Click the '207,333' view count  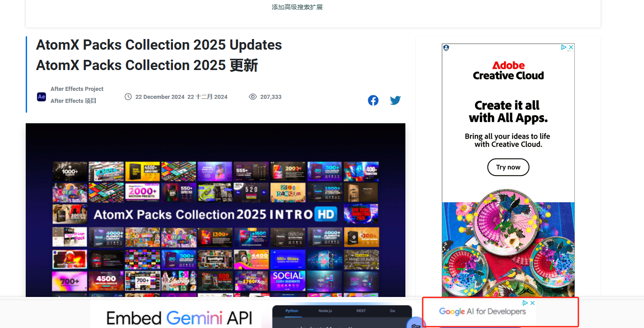point(271,97)
